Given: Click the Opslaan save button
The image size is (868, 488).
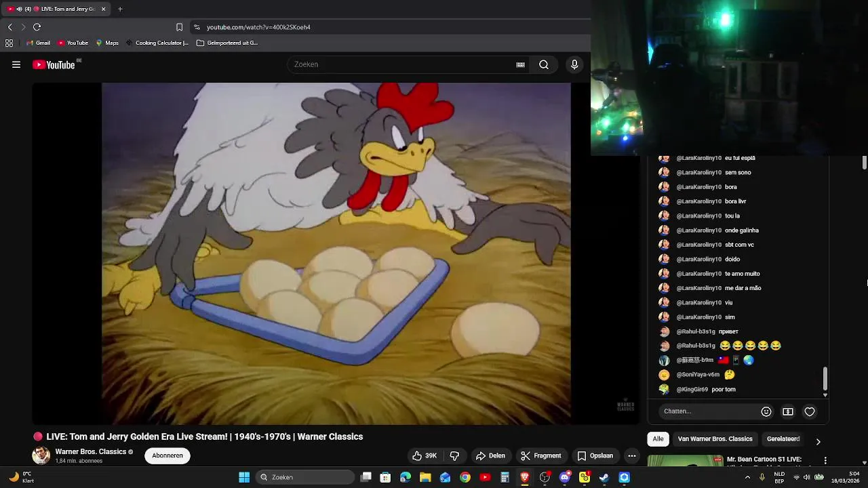Looking at the screenshot, I should point(595,455).
